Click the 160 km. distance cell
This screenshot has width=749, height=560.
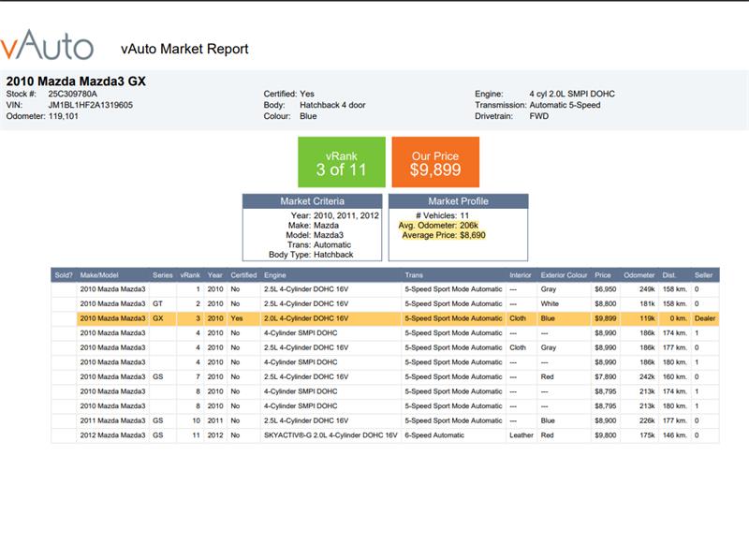click(675, 377)
